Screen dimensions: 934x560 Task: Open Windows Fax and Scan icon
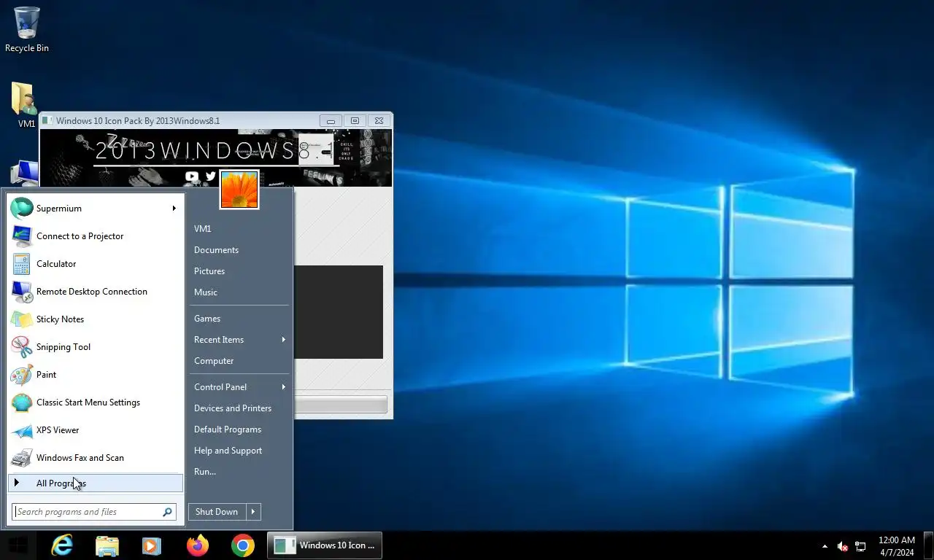[x=22, y=458]
